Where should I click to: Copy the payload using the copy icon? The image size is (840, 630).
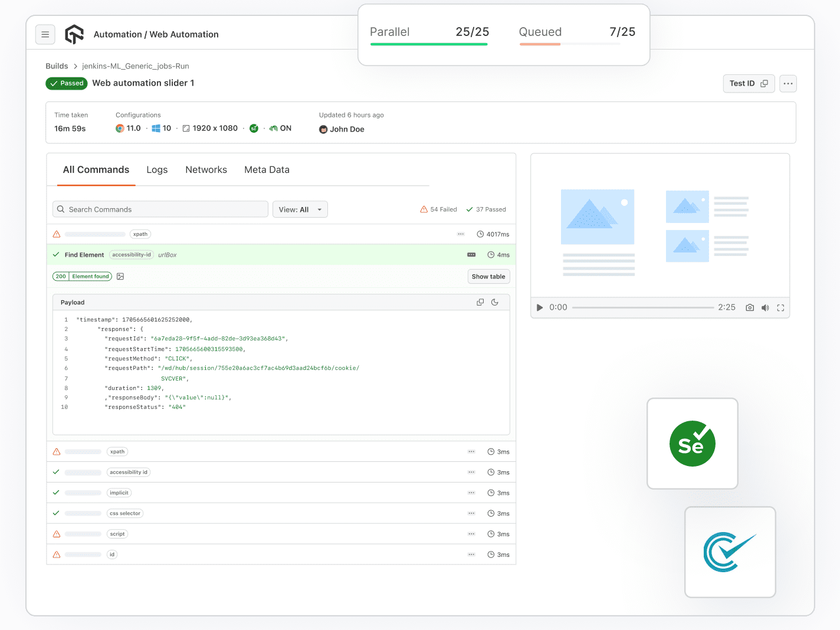click(480, 302)
